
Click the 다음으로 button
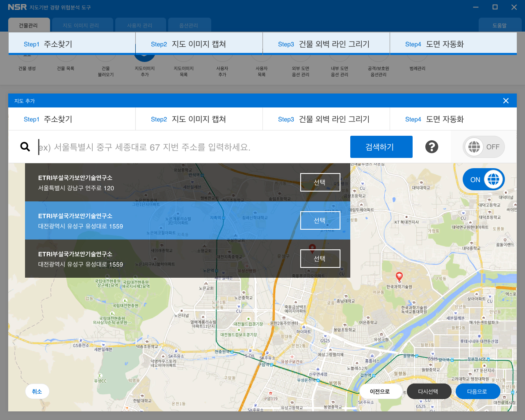[x=477, y=391]
